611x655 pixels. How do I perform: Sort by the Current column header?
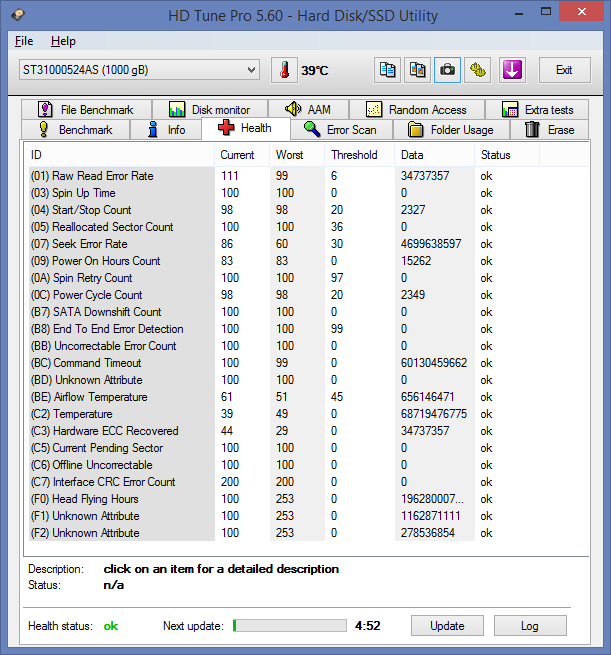(x=242, y=155)
